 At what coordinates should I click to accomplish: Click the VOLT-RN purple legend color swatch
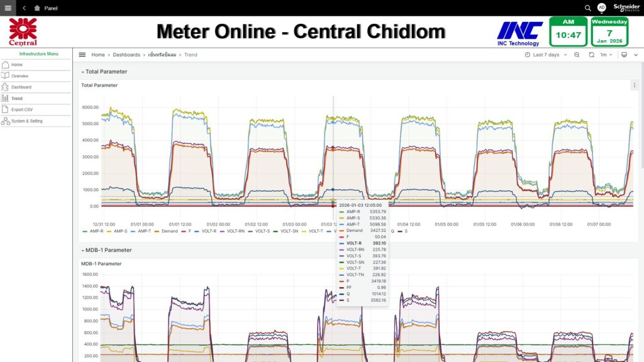pyautogui.click(x=222, y=231)
